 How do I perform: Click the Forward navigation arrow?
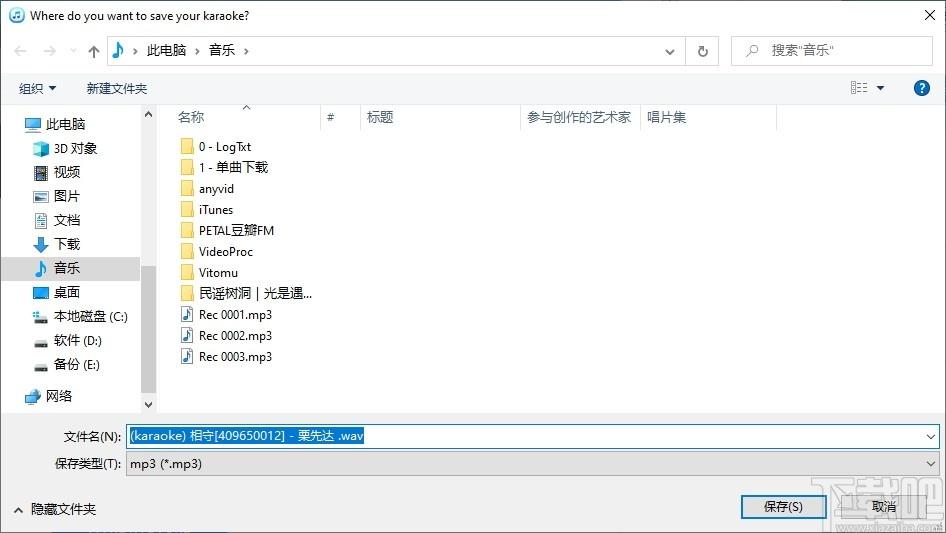point(49,51)
